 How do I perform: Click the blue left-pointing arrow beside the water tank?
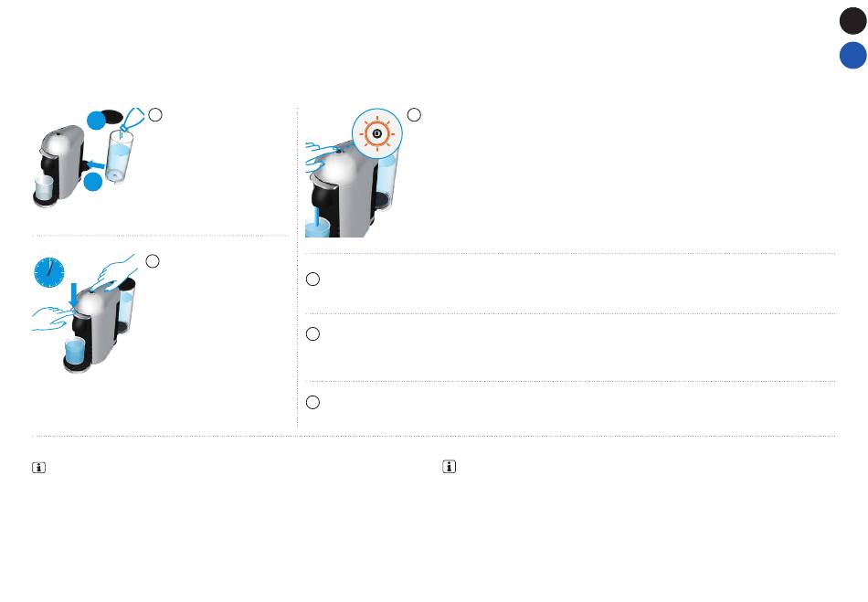[95, 164]
